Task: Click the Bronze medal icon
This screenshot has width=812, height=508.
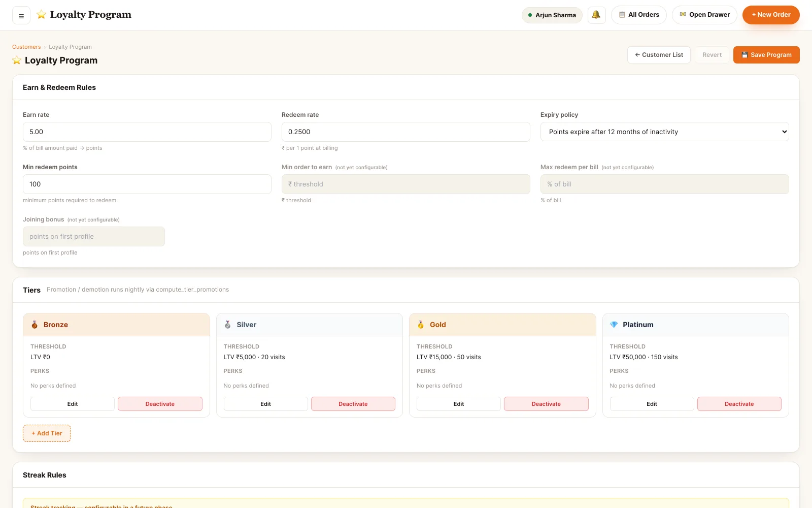Action: point(35,325)
